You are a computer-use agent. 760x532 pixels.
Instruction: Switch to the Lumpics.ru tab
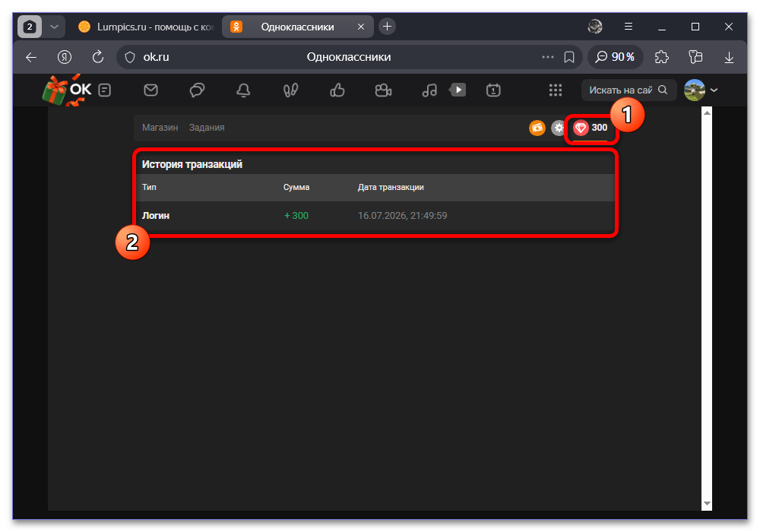pyautogui.click(x=145, y=27)
